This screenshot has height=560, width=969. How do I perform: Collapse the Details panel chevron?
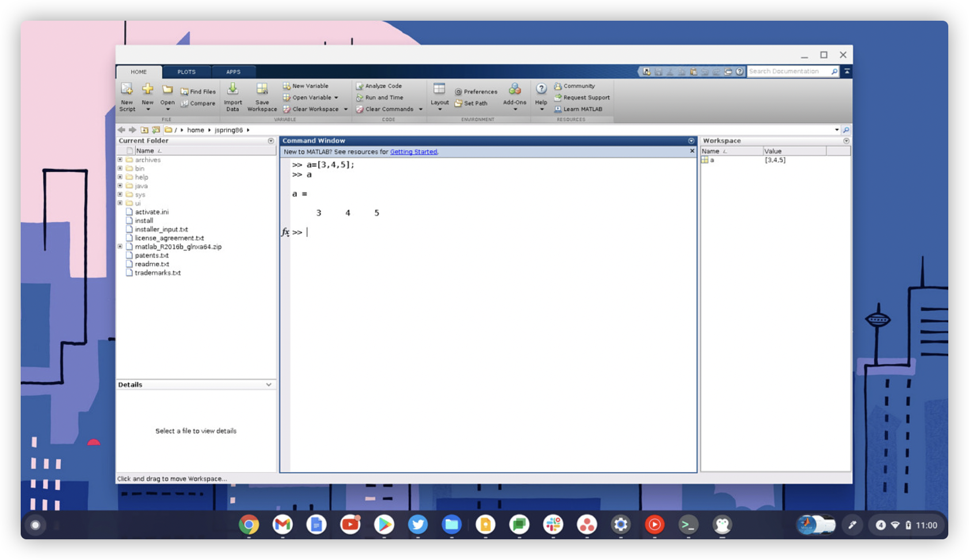click(269, 385)
